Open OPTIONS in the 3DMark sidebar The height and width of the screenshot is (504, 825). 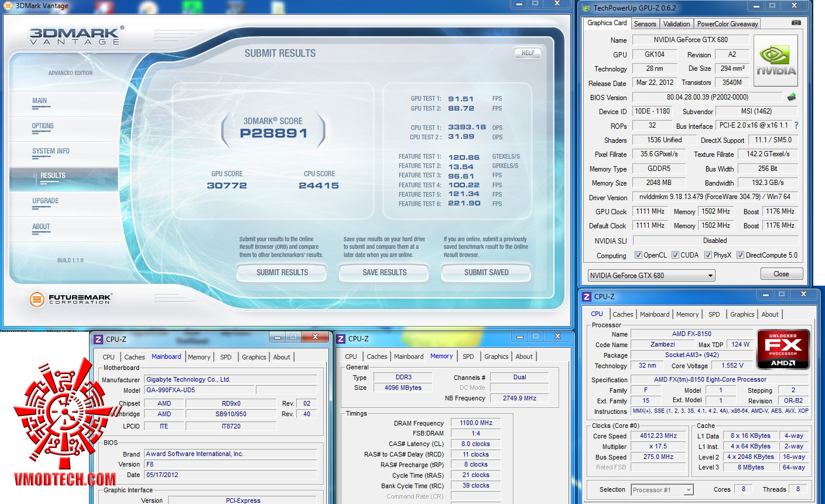pos(43,126)
